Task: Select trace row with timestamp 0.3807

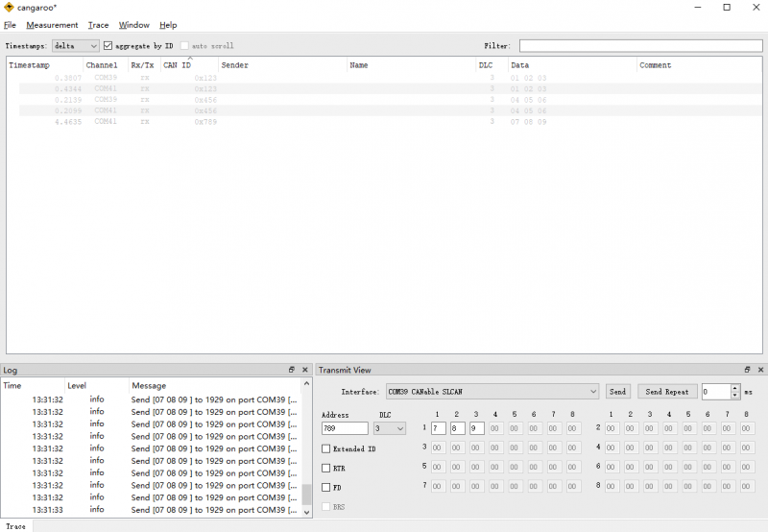Action: click(x=385, y=78)
